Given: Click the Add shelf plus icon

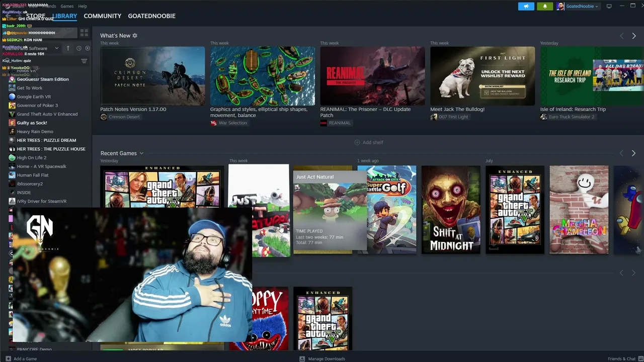Looking at the screenshot, I should tap(357, 142).
